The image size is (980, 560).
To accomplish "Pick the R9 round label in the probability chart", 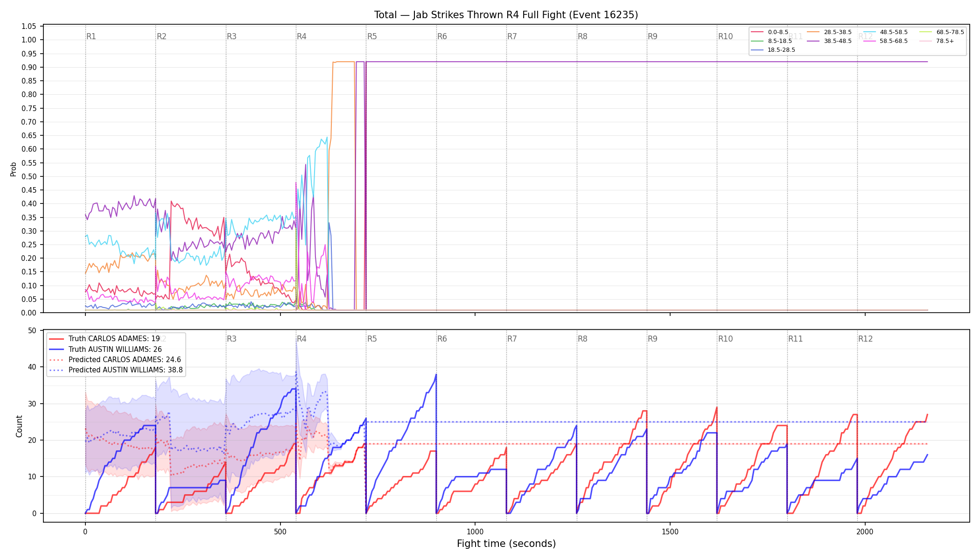I will [x=652, y=36].
